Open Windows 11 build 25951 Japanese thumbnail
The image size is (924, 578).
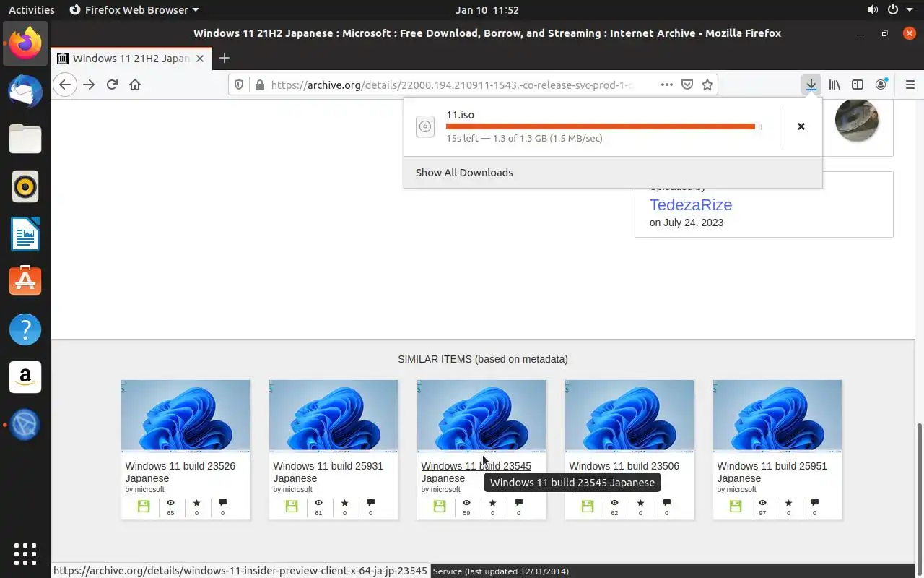point(777,415)
